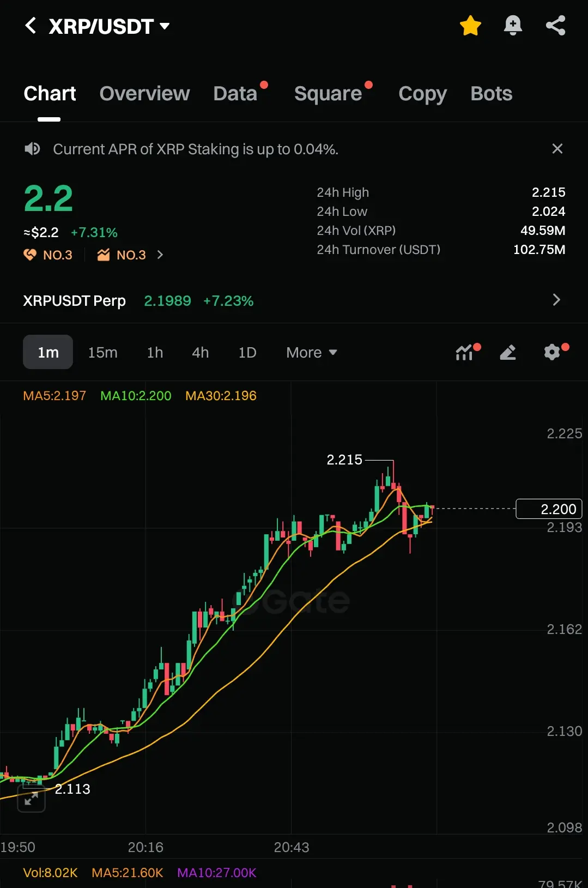The width and height of the screenshot is (588, 888).
Task: Tap the MA5:2.197 indicator label
Action: (x=54, y=396)
